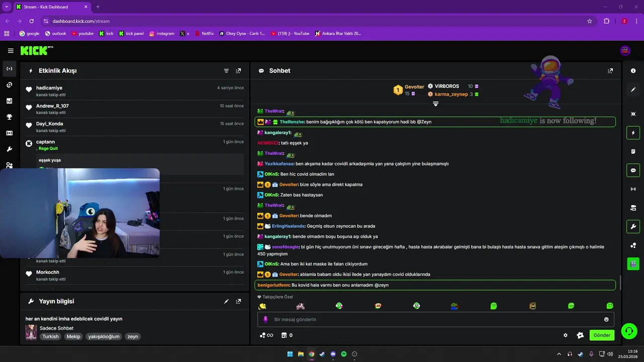The width and height of the screenshot is (644, 362).
Task: Open the Stream sidebar section icon
Action: 9,69
